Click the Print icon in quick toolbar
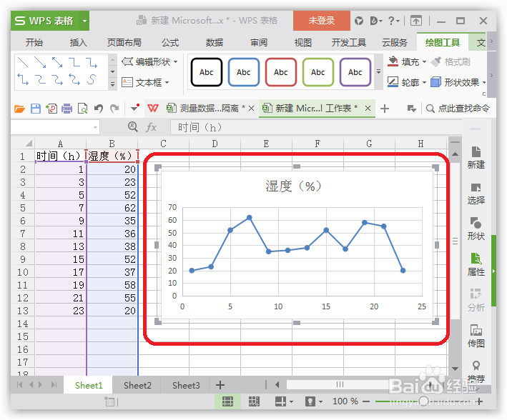The width and height of the screenshot is (507, 420). (67, 109)
